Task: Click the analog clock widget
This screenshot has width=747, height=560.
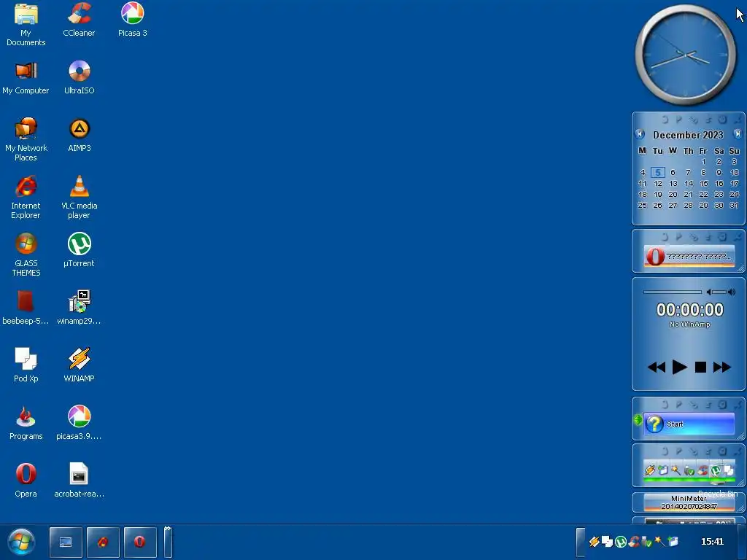Action: [x=686, y=55]
